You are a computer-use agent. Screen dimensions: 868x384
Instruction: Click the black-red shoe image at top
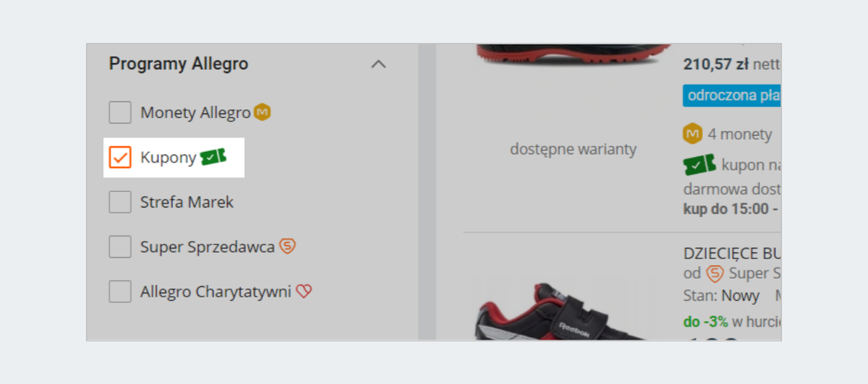pyautogui.click(x=573, y=56)
